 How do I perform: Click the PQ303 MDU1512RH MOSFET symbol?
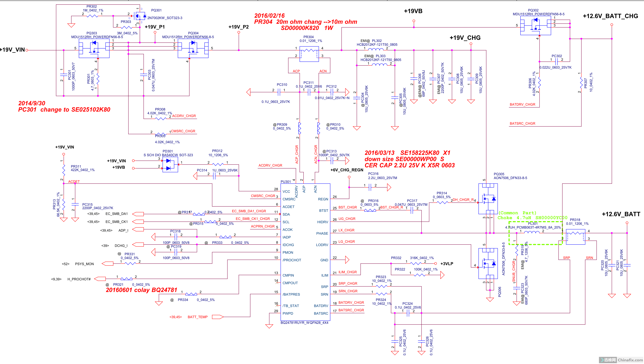(x=94, y=48)
